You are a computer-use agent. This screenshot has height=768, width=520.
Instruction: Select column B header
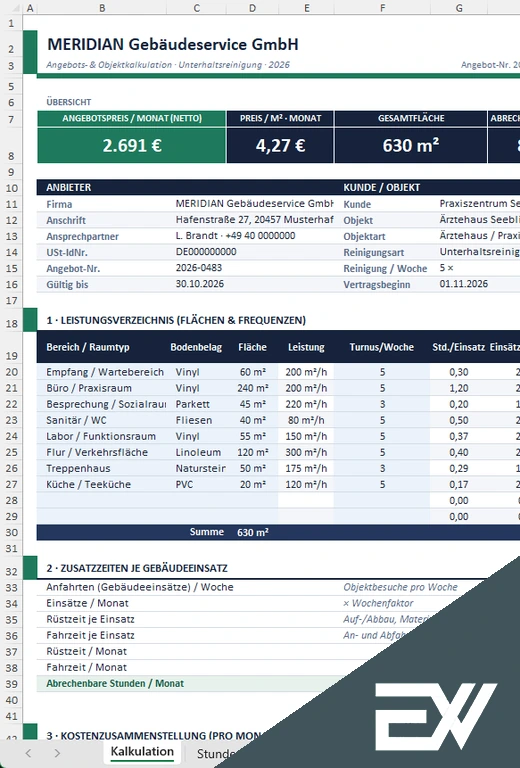[102, 8]
